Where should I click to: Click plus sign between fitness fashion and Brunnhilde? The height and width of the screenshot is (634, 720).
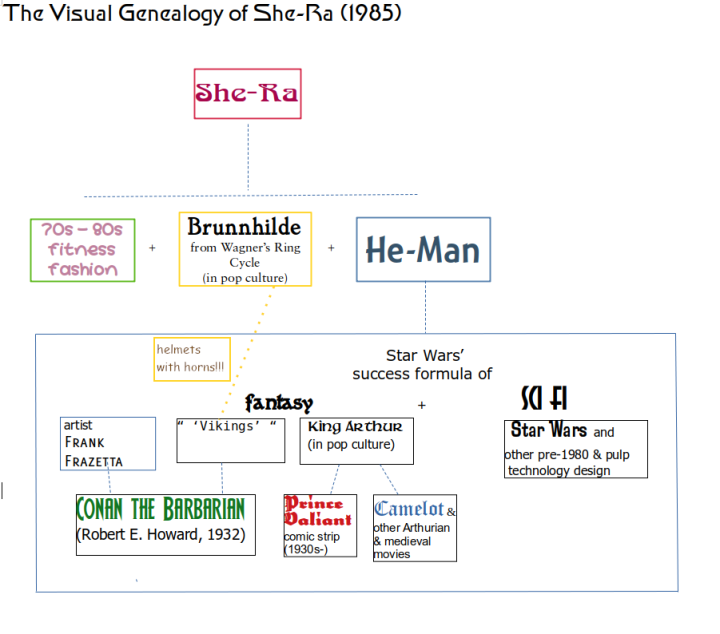coord(152,247)
